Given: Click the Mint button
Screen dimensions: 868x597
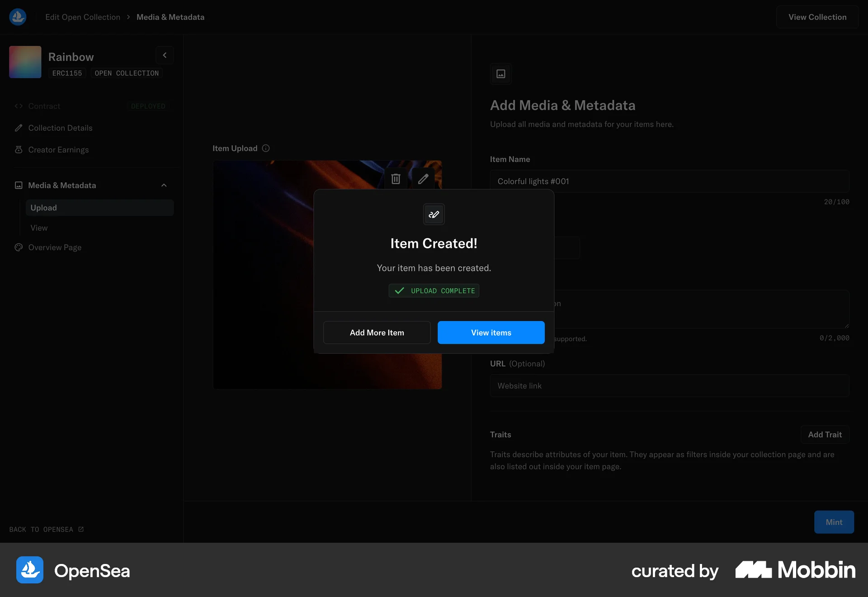Looking at the screenshot, I should point(834,522).
